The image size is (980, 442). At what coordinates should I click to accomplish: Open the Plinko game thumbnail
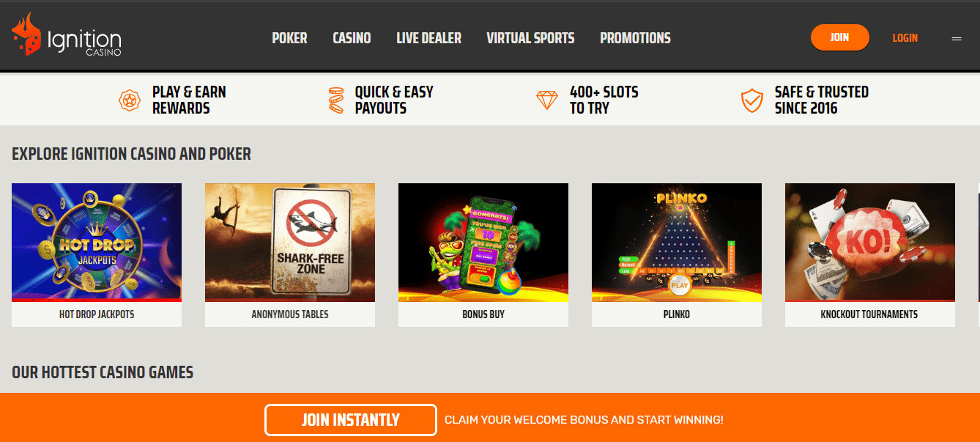[x=677, y=242]
